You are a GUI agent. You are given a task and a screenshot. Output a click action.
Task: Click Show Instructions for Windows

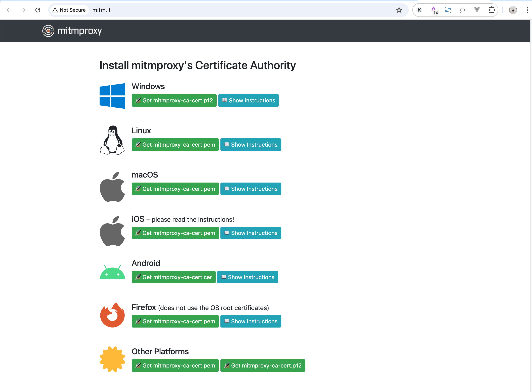click(x=248, y=100)
